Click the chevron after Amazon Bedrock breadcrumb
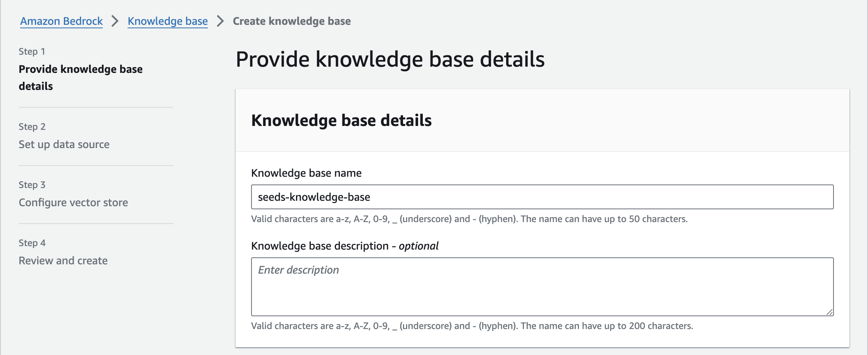Screen dimensions: 868x355 [115, 21]
